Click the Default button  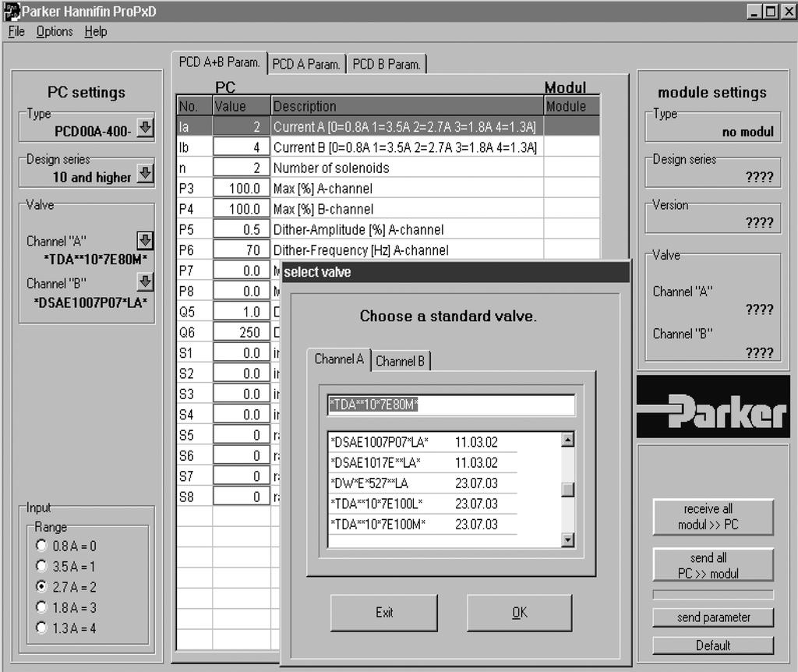point(713,645)
